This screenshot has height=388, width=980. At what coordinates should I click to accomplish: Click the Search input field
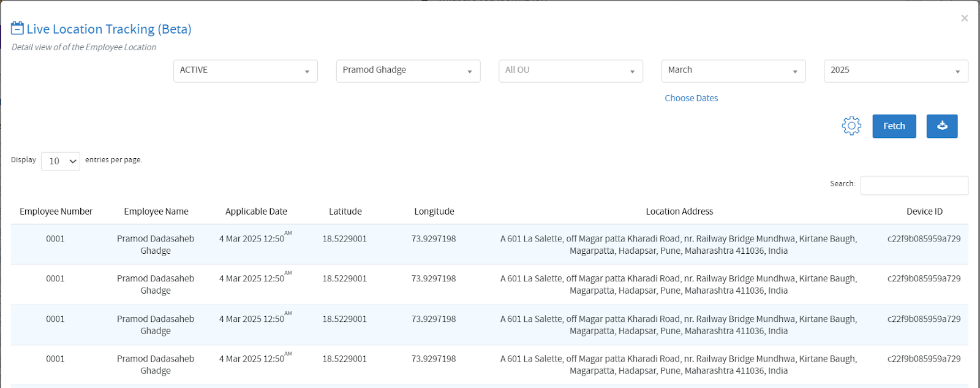click(x=914, y=185)
